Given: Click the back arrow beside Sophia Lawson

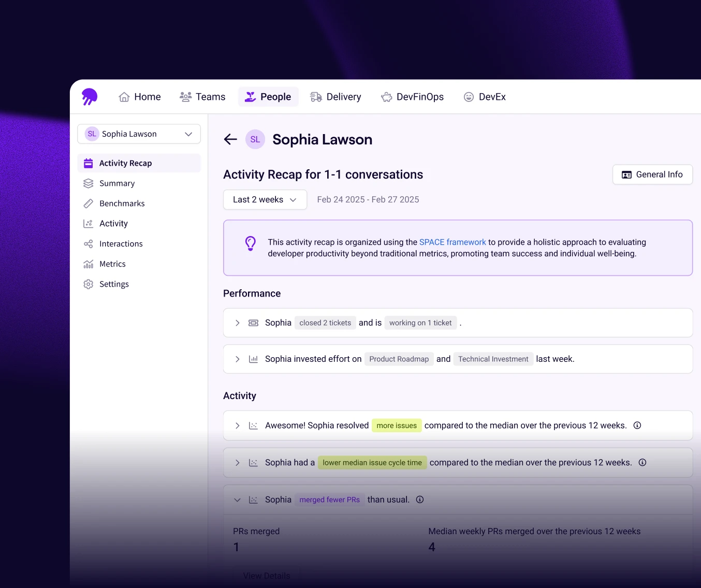Looking at the screenshot, I should (230, 139).
